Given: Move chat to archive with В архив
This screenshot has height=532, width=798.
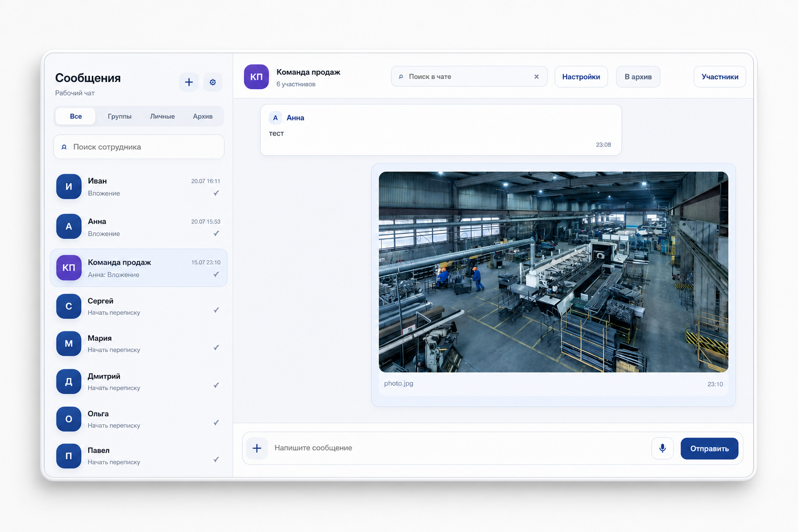Looking at the screenshot, I should [638, 77].
